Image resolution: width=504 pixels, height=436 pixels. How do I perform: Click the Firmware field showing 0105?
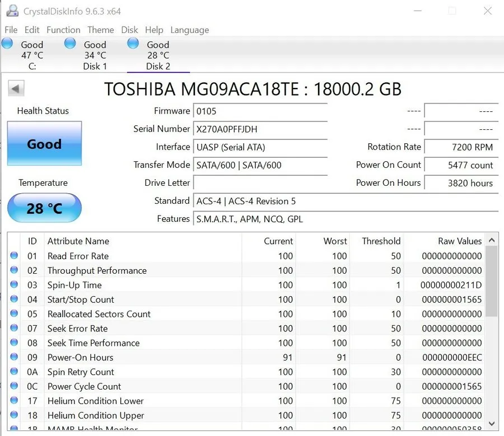point(260,111)
